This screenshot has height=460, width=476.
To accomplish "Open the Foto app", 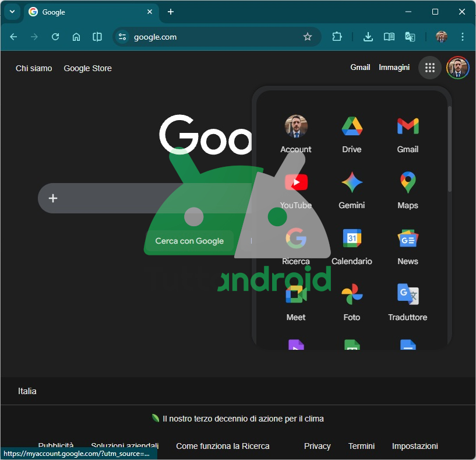I will [x=351, y=302].
